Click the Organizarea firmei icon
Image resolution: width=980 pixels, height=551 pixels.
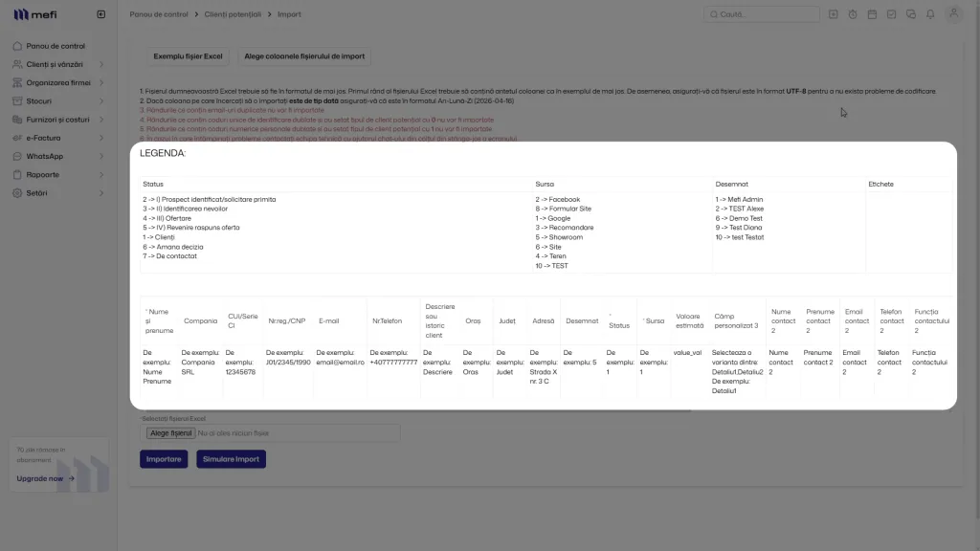(x=17, y=82)
